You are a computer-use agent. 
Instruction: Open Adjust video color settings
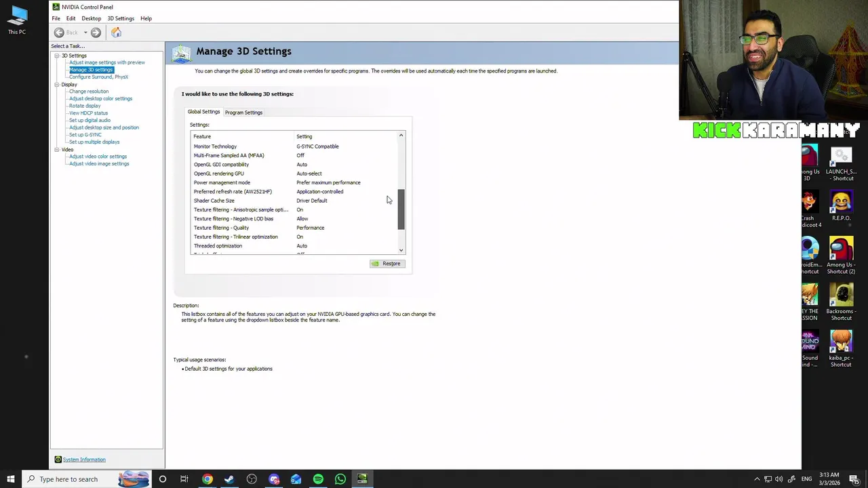click(x=98, y=157)
